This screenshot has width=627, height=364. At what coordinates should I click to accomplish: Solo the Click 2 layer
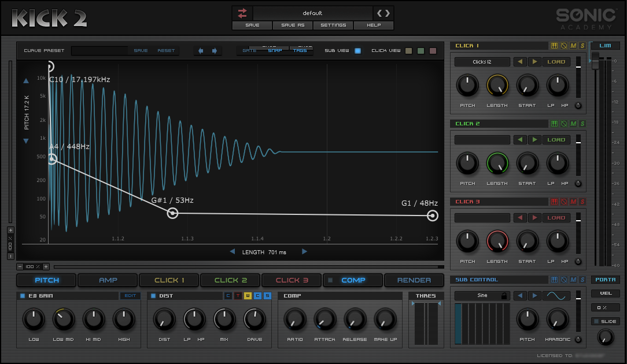tap(582, 124)
